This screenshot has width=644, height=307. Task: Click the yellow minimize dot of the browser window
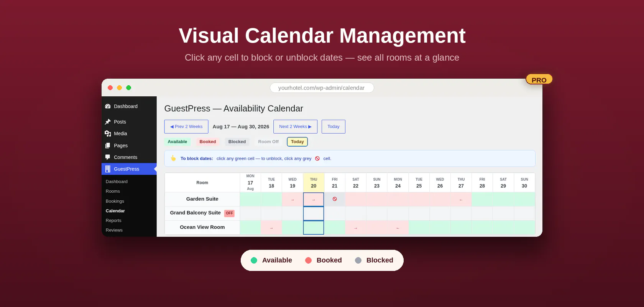119,87
